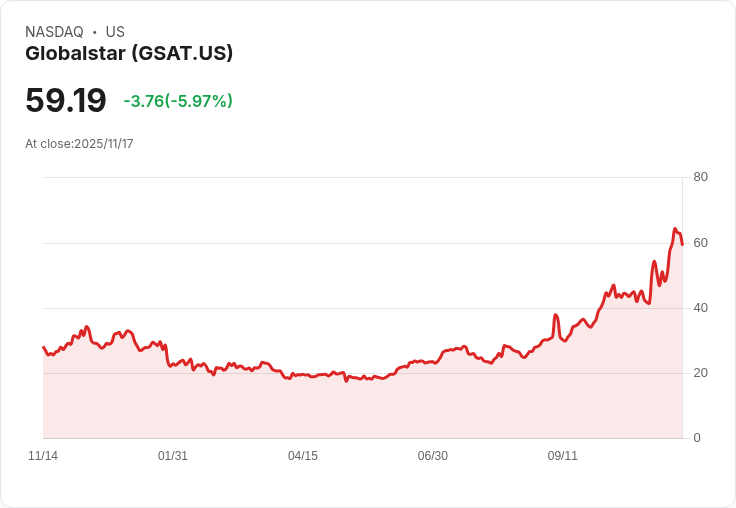
Task: Click the highest peak of the price line
Action: (675, 229)
